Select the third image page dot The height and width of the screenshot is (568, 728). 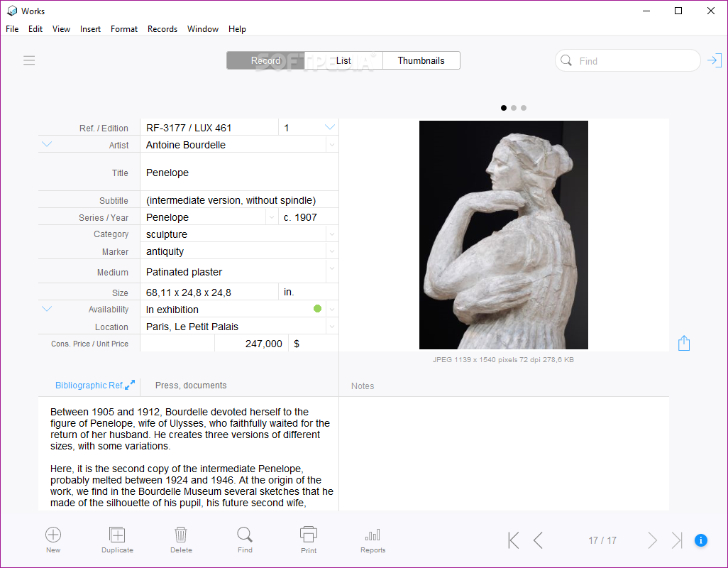click(524, 108)
